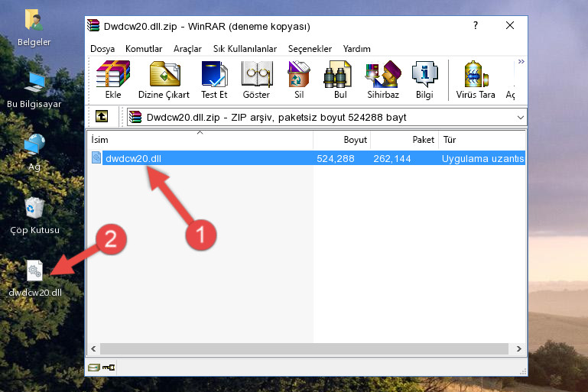Open the Seçenekler menu

click(310, 49)
